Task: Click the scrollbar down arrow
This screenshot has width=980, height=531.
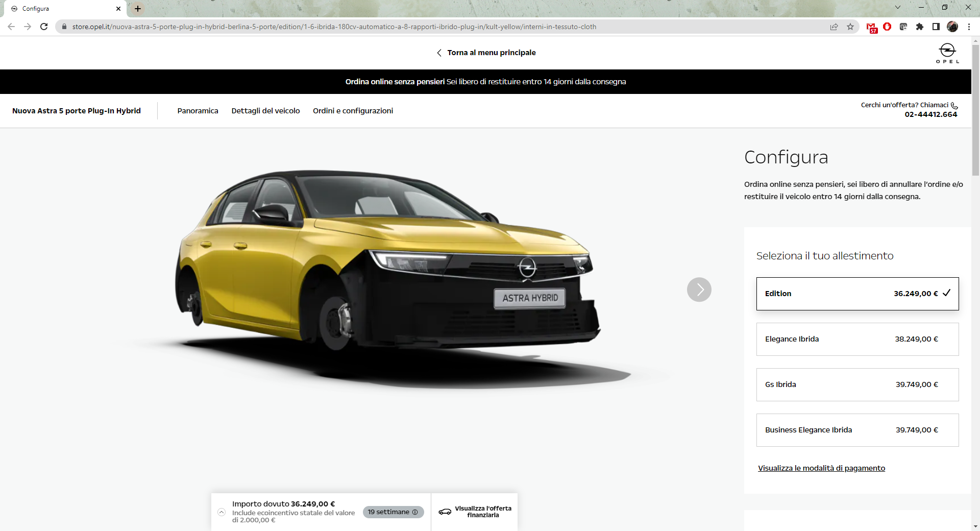Action: (x=975, y=526)
